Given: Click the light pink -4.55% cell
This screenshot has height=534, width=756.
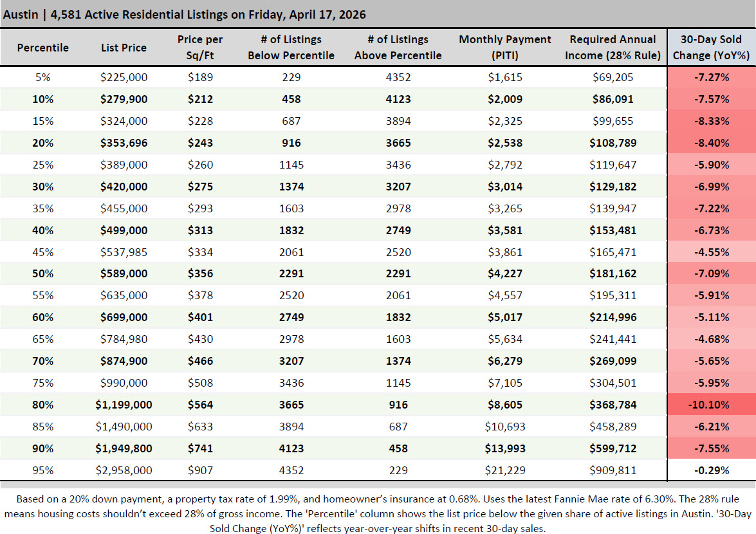Looking at the screenshot, I should (712, 252).
